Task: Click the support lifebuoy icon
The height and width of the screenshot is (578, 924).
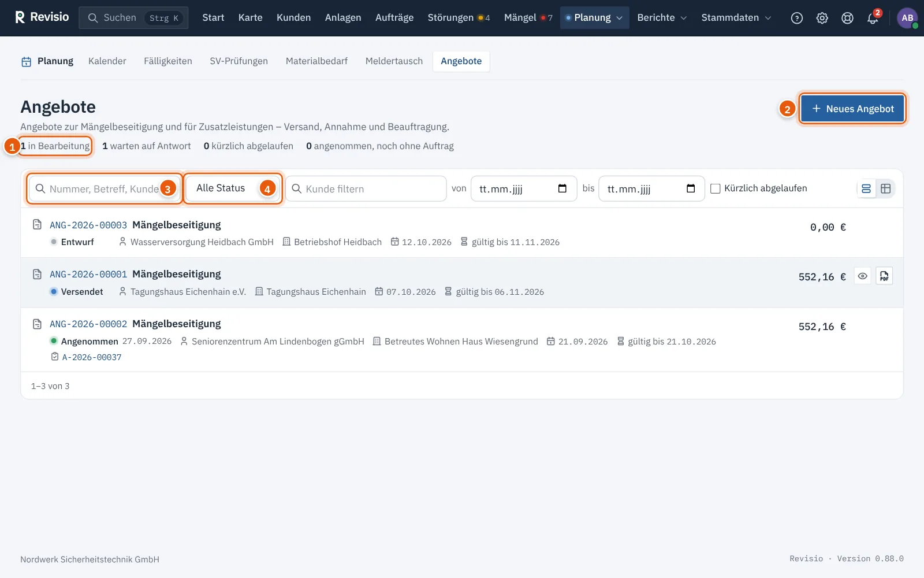Action: tap(847, 18)
